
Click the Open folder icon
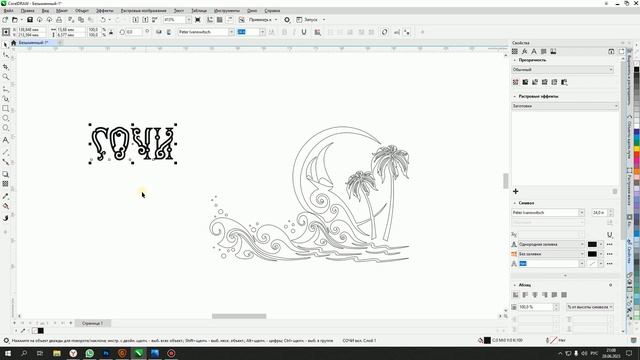click(15, 20)
